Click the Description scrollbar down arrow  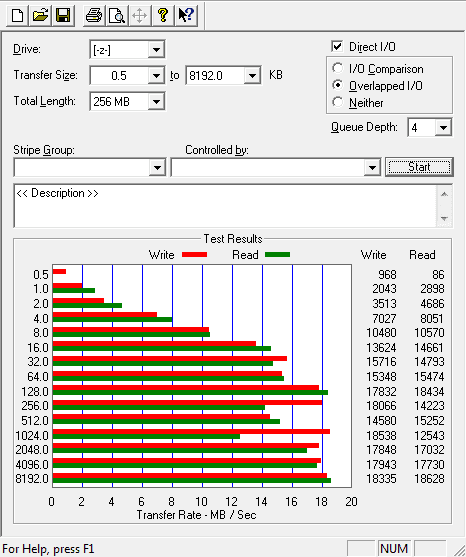point(444,218)
